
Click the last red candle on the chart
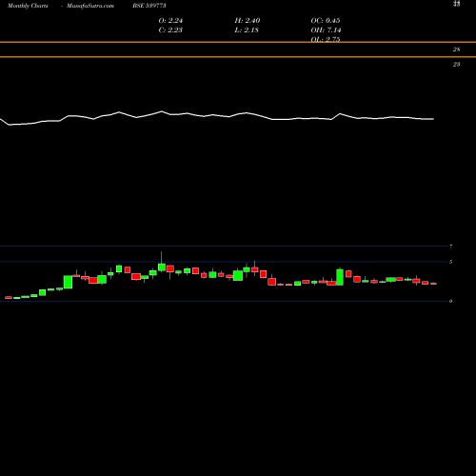coord(433,284)
